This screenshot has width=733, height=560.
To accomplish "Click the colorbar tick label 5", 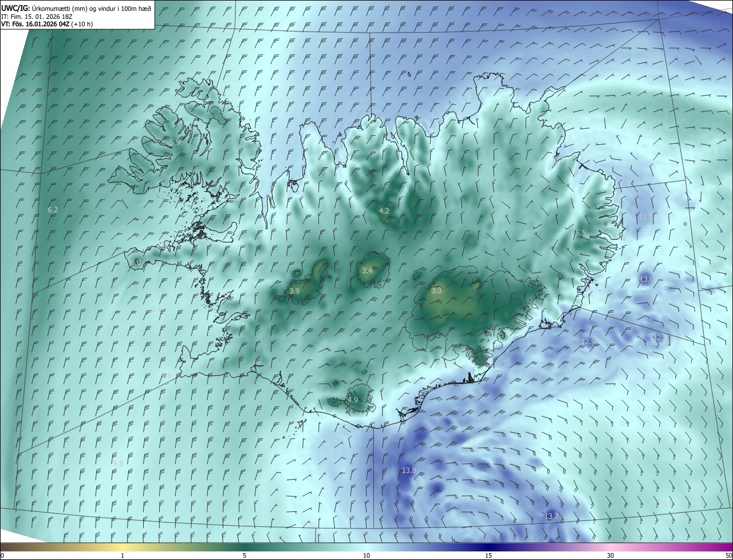I will tap(245, 555).
